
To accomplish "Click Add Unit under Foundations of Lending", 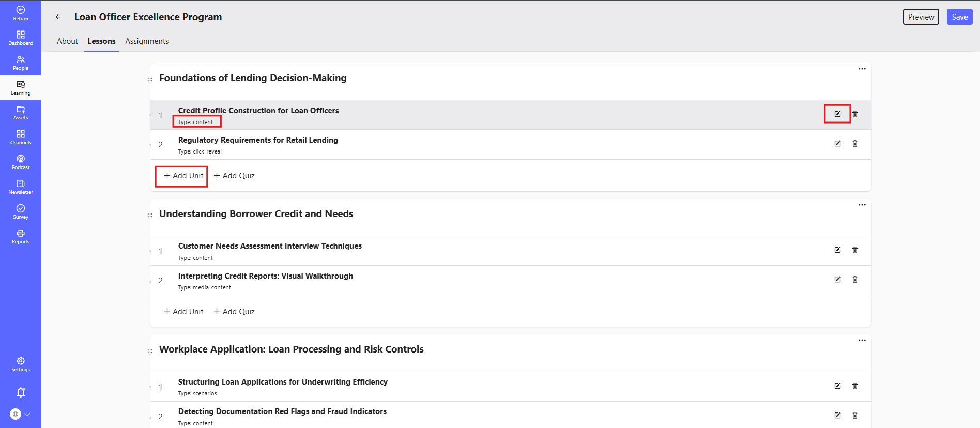I will pos(183,176).
